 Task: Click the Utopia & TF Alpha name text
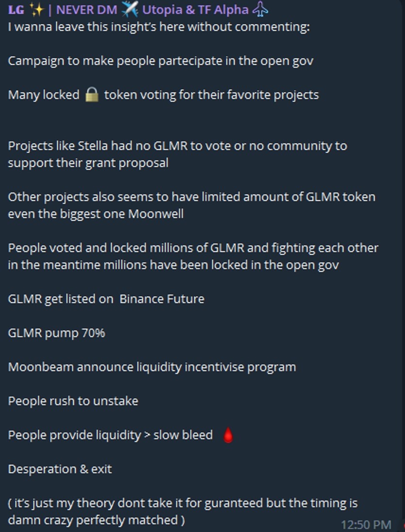click(195, 10)
